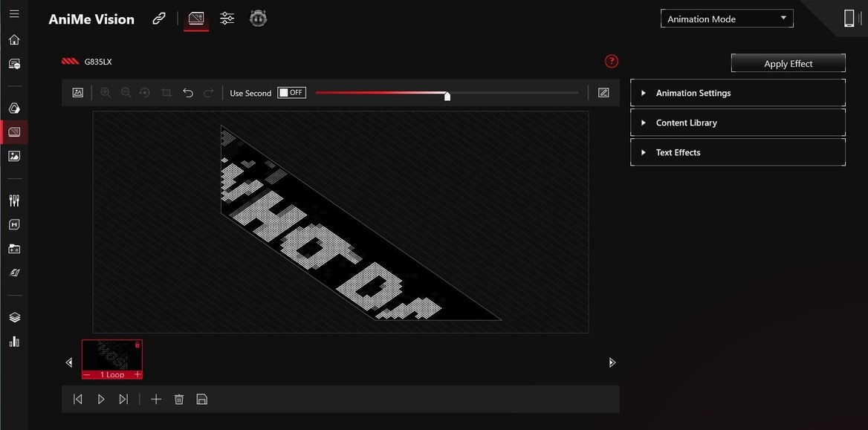Click the Apply Effect button

pos(788,63)
